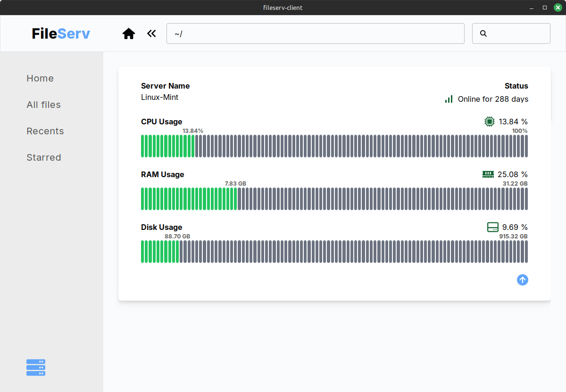The width and height of the screenshot is (566, 392).
Task: Click the double-chevron back navigation control
Action: 151,33
